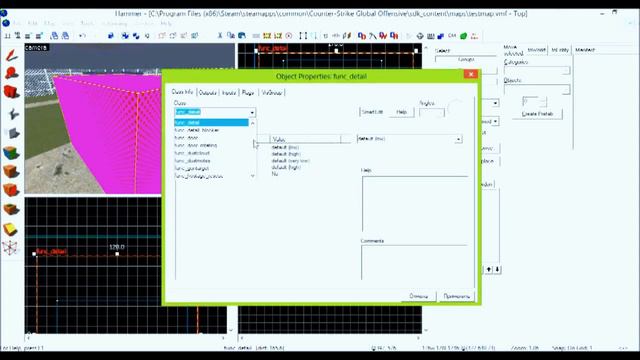Click the Paste toolbar icon

[x=242, y=36]
